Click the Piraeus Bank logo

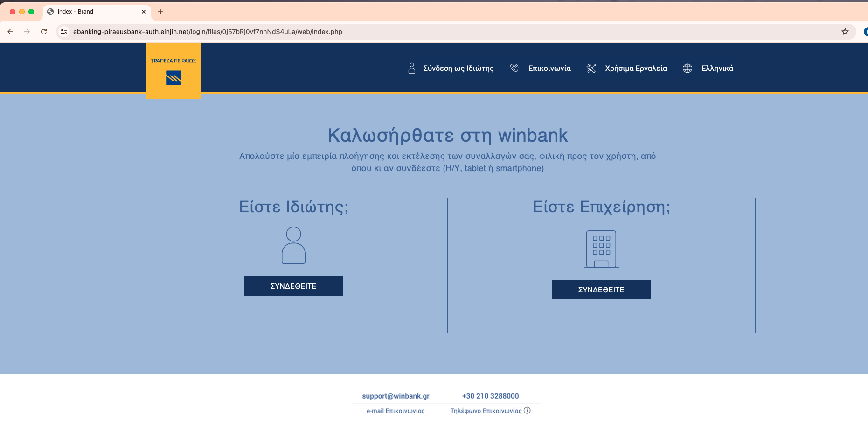174,71
